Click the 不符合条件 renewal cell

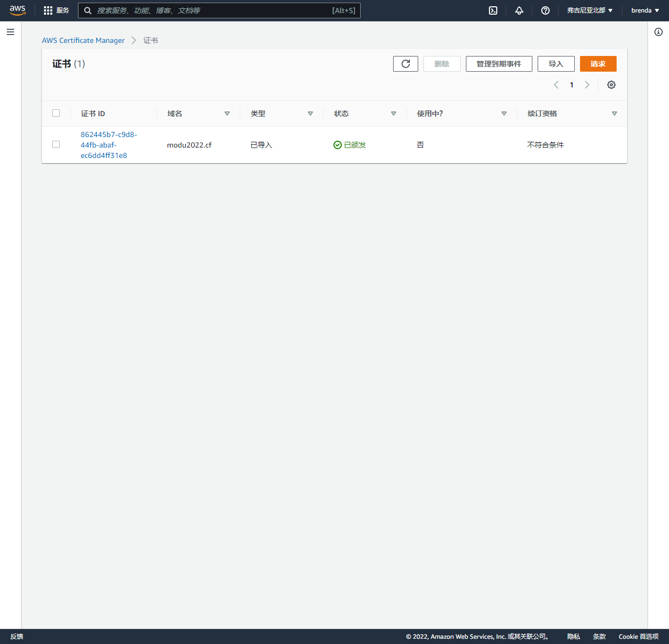[x=545, y=145]
